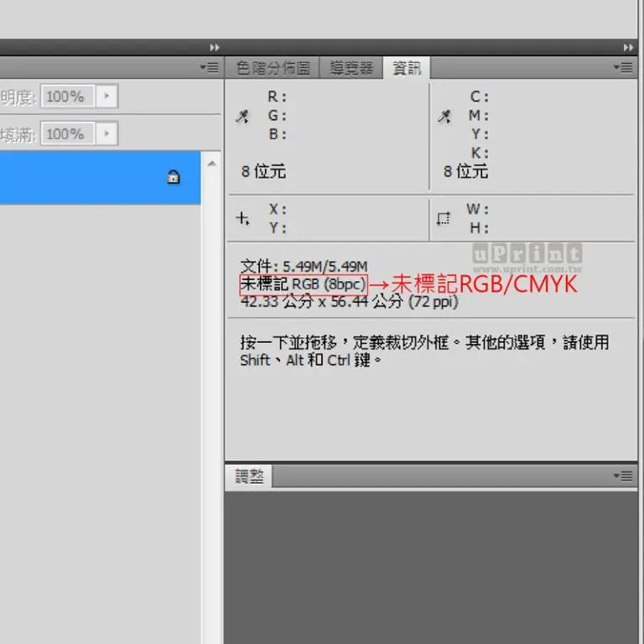Click the 未標記 RGB (8bpc) status text
Screen dimensions: 644x644
[x=303, y=284]
